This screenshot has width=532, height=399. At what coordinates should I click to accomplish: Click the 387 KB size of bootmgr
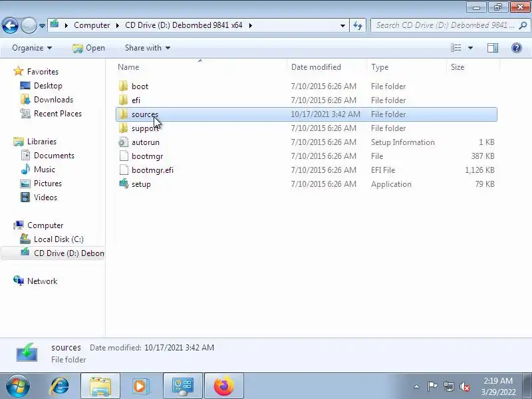[483, 156]
